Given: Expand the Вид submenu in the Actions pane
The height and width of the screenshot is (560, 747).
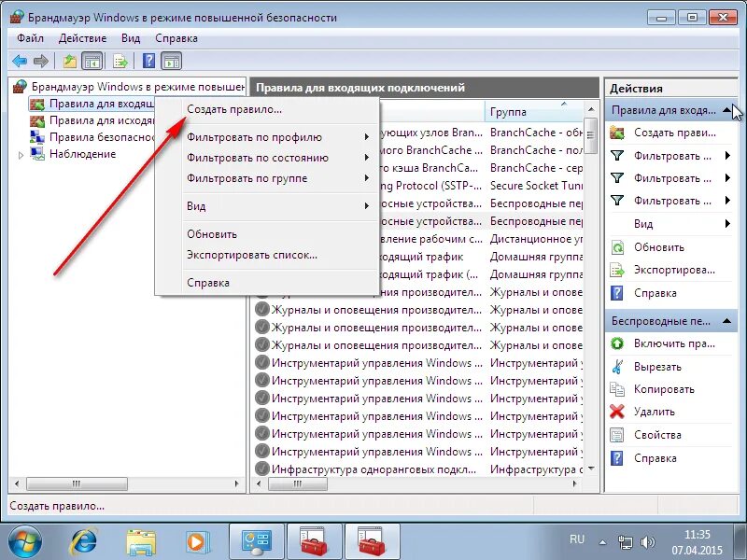Looking at the screenshot, I should click(727, 224).
